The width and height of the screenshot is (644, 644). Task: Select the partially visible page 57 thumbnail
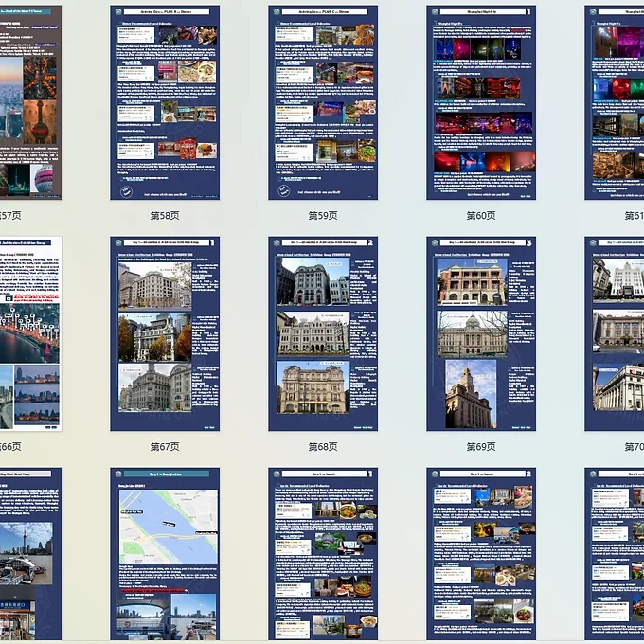[x=30, y=102]
